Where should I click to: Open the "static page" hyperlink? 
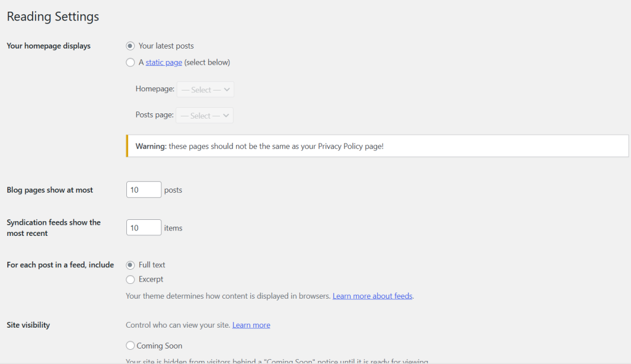click(x=164, y=62)
